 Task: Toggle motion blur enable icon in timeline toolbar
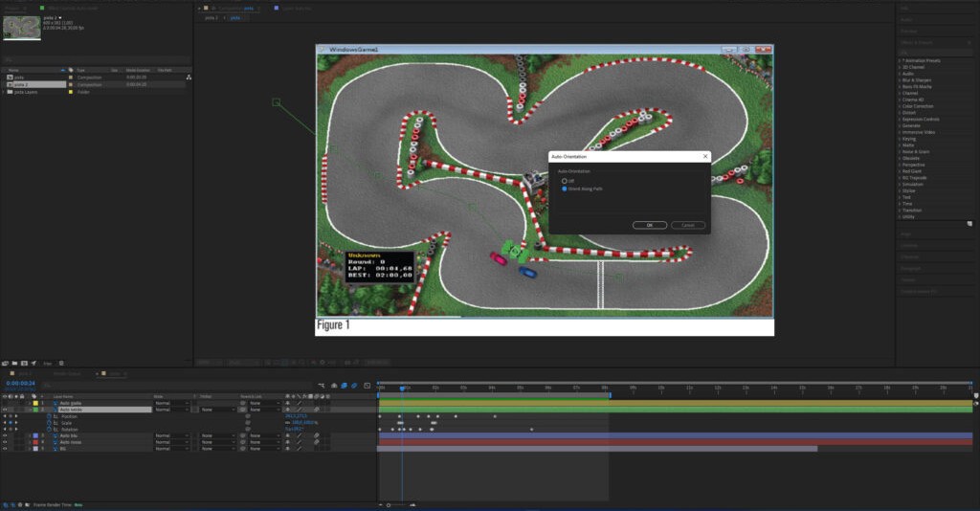(354, 386)
